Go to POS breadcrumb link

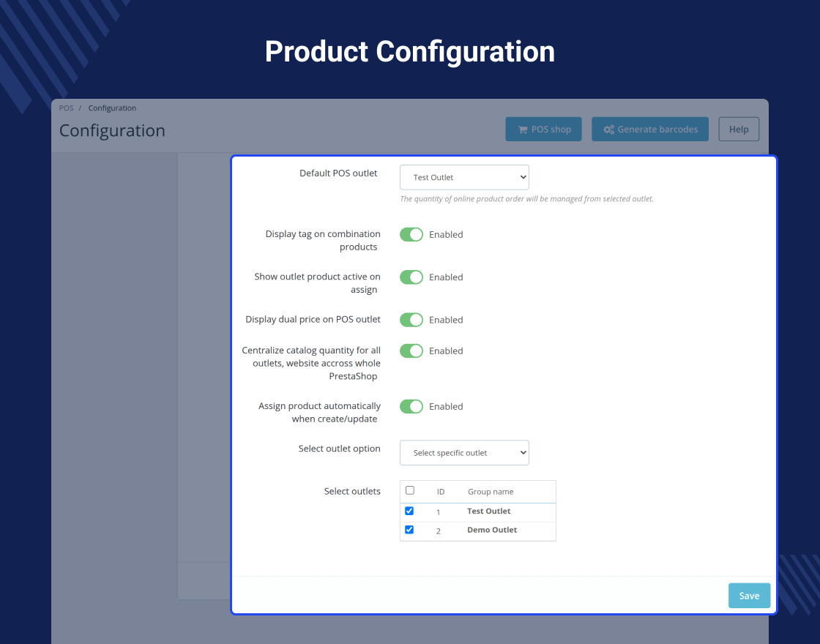67,108
